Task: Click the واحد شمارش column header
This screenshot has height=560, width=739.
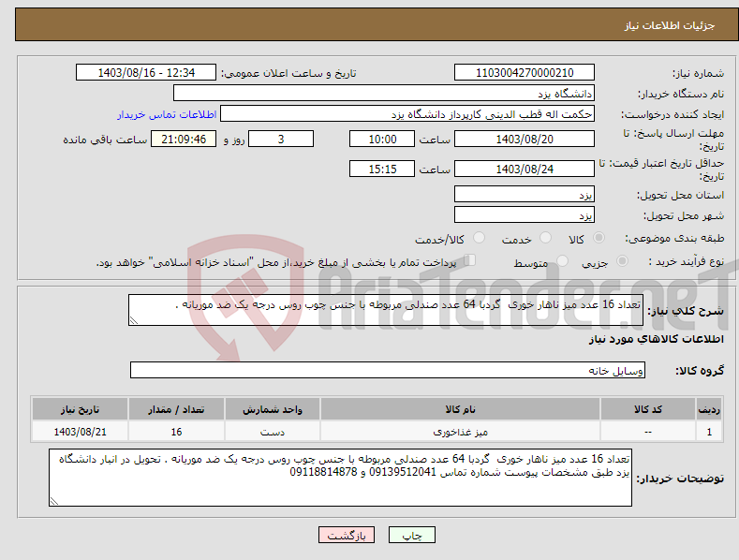Action: pos(273,409)
